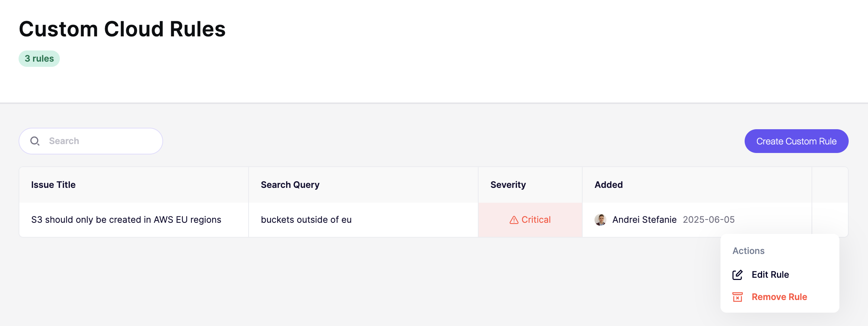Choose Remove Rule label in Actions menu
The width and height of the screenshot is (868, 326).
click(779, 297)
